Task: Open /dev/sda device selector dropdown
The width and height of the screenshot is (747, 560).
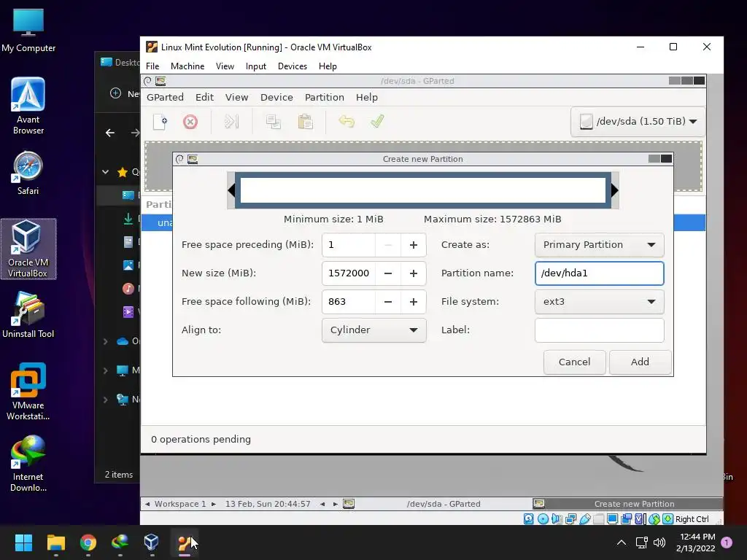Action: click(x=638, y=122)
